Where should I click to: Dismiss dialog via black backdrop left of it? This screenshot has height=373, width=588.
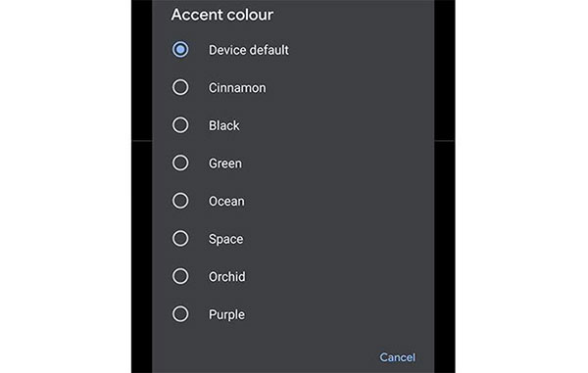point(142,186)
